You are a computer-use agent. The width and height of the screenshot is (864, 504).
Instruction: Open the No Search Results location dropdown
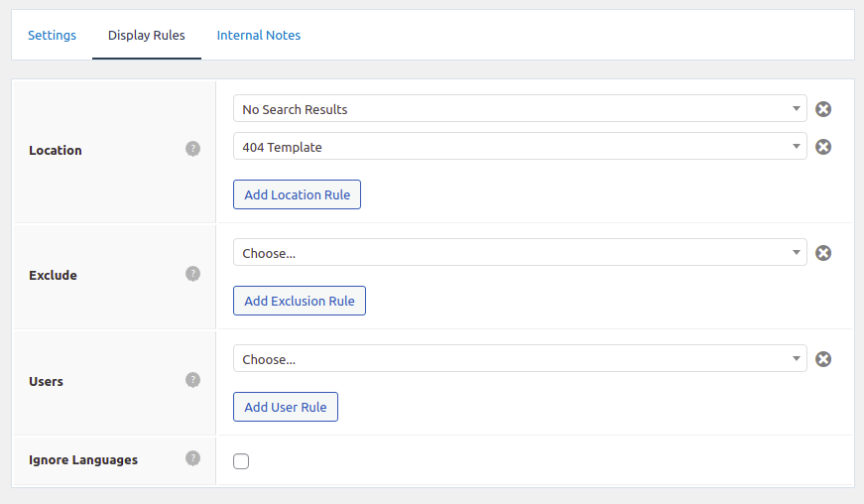(x=520, y=108)
